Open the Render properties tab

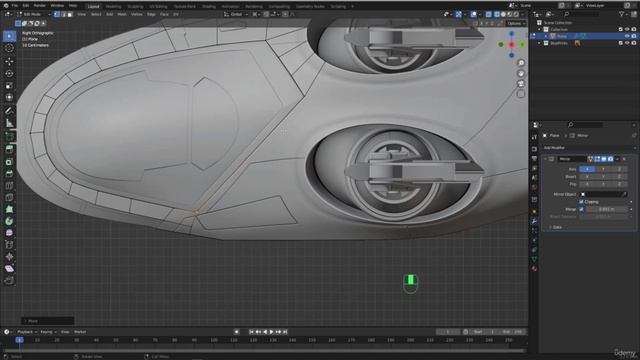point(534,149)
